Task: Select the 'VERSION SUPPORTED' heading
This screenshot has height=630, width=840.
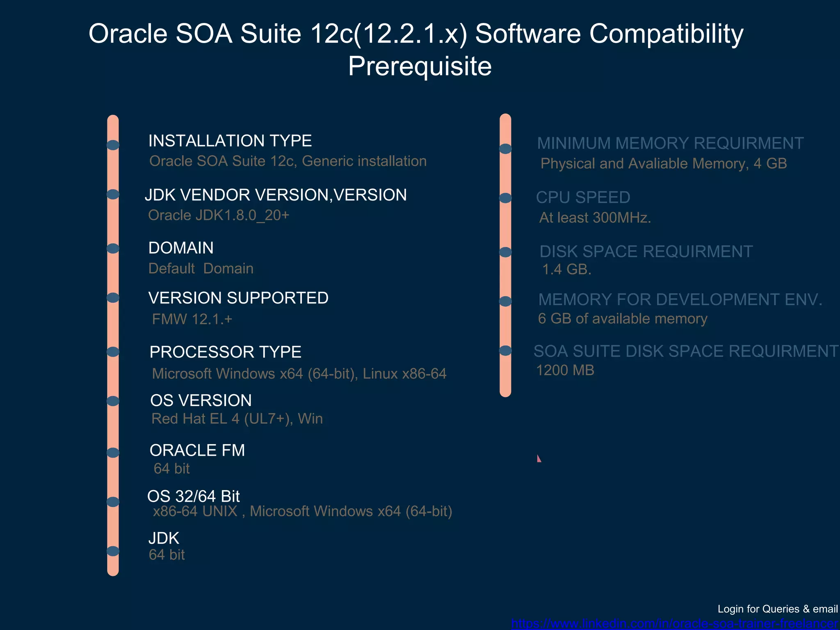Action: (238, 298)
